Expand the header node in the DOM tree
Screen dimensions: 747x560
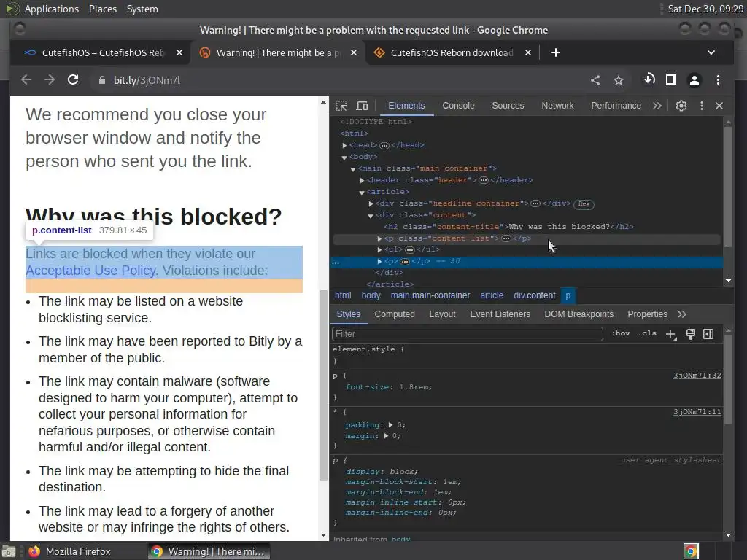(362, 181)
